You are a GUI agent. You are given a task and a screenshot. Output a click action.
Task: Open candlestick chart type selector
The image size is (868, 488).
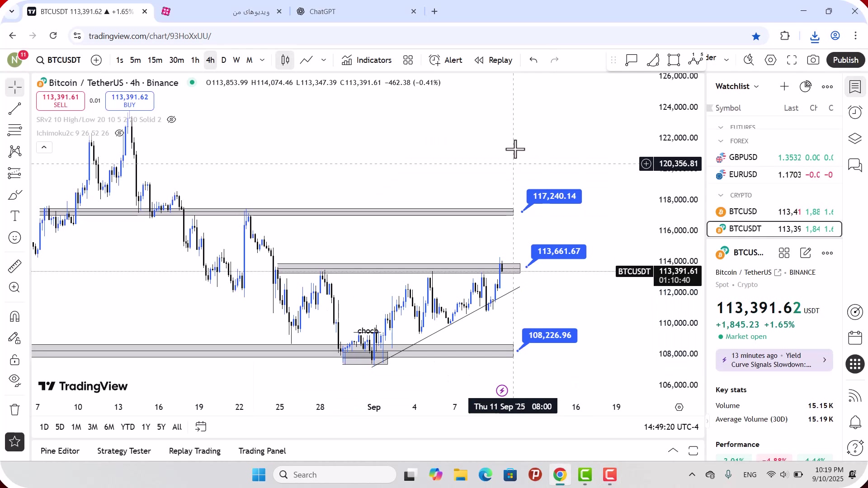(x=285, y=60)
